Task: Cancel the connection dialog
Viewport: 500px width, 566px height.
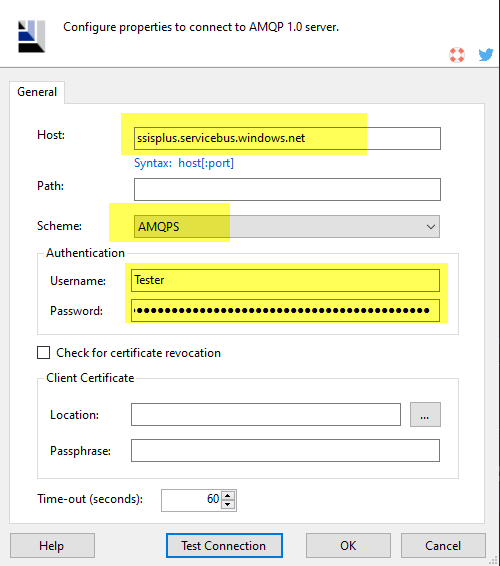Action: tap(443, 545)
